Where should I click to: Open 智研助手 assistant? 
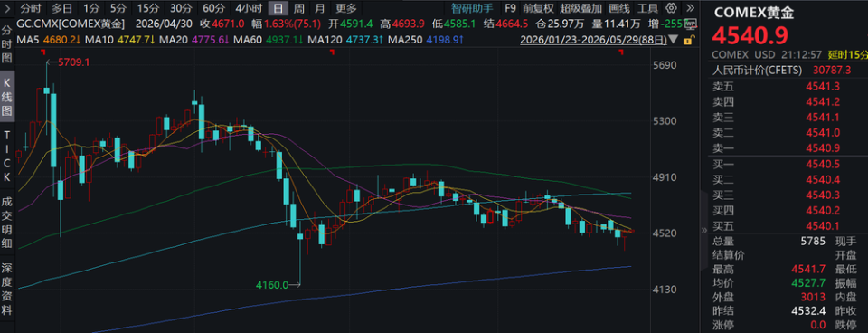pos(472,8)
